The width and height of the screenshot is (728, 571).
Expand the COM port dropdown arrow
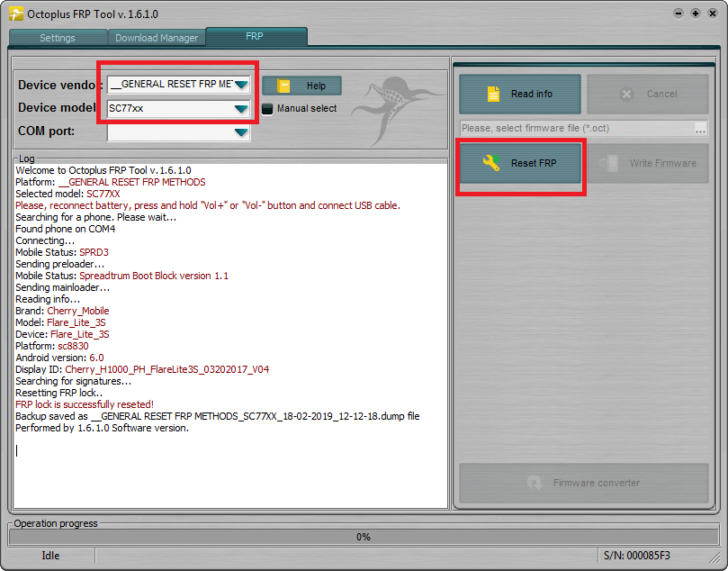pos(241,132)
